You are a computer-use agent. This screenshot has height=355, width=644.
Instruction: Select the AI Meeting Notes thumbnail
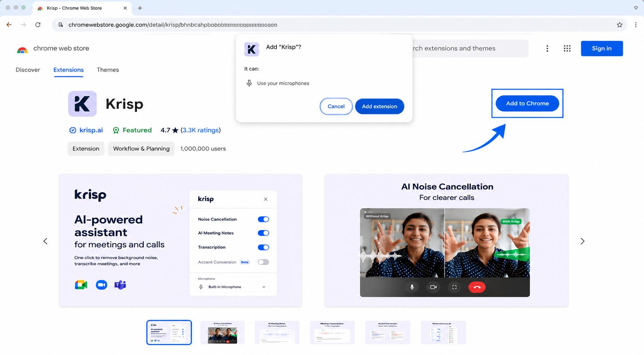click(277, 333)
